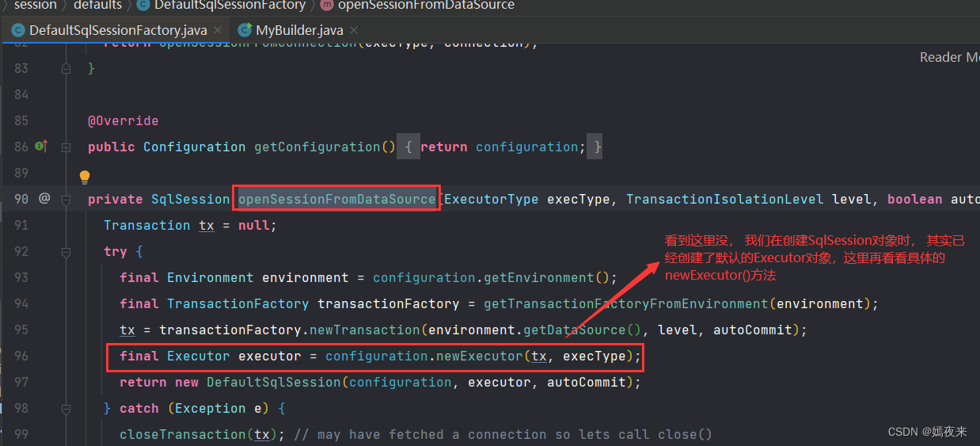Click the SqlSession return type on line 90

click(190, 199)
